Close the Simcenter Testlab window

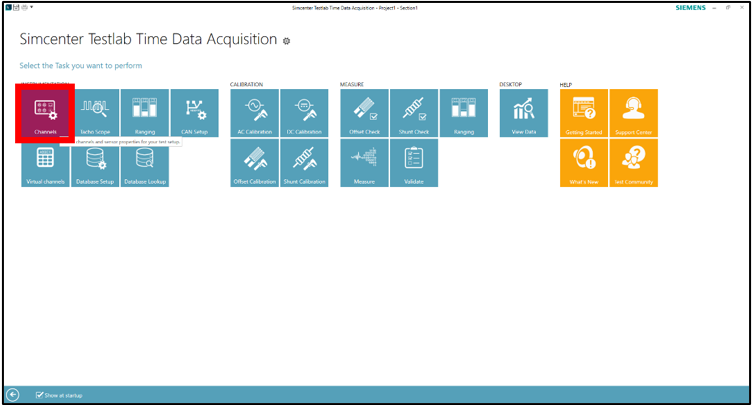[x=742, y=8]
